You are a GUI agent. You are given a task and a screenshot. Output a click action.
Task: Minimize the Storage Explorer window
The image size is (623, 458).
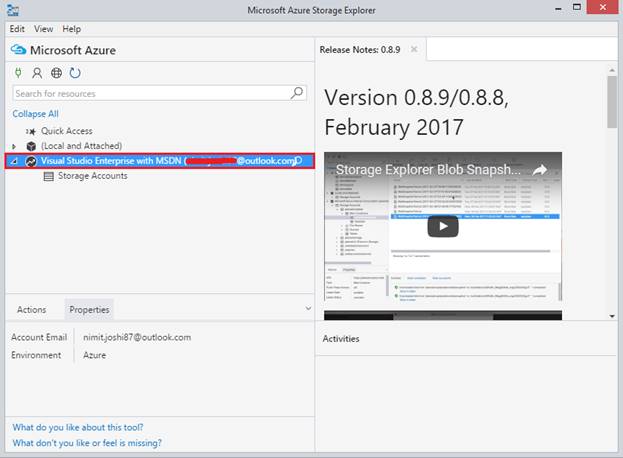pos(559,8)
